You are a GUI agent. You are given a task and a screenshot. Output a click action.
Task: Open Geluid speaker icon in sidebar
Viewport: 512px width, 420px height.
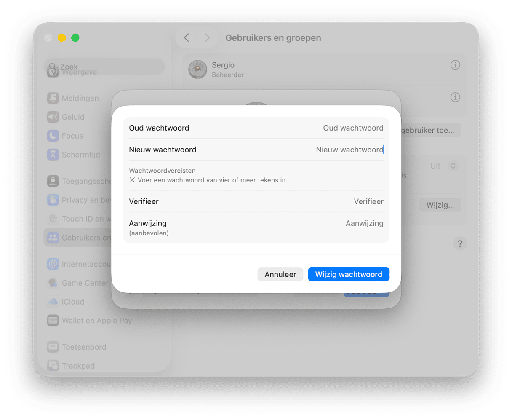pos(53,117)
